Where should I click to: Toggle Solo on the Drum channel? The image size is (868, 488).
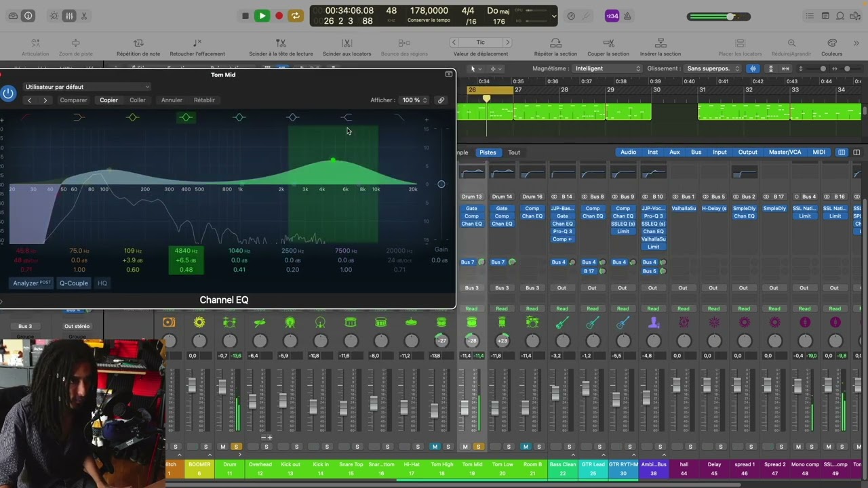[x=236, y=447]
